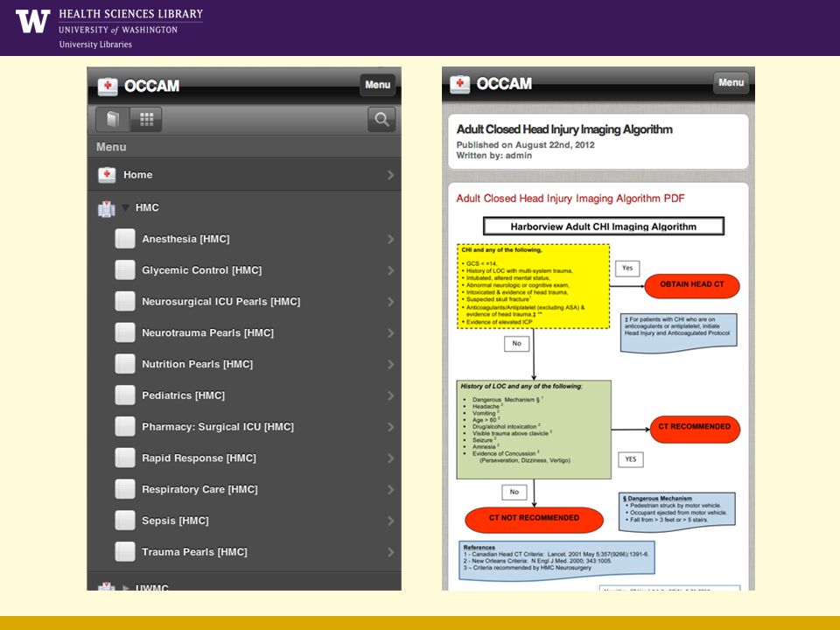Select Neurosurgical ICU Pearls [HMC] entry
This screenshot has width=840, height=630.
[244, 301]
